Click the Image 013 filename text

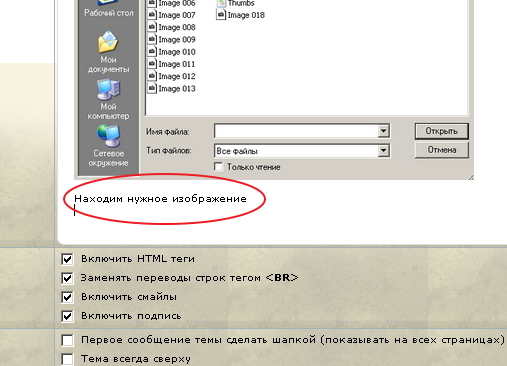point(177,89)
